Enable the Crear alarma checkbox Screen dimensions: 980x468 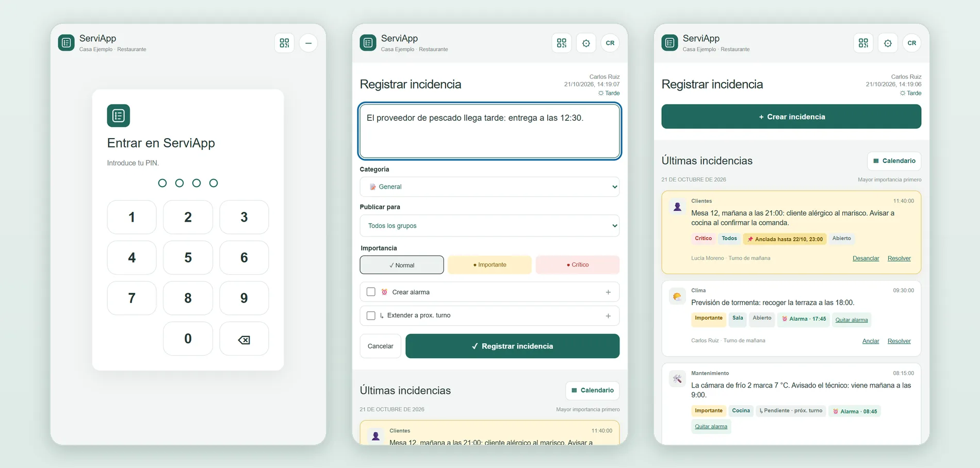coord(371,292)
